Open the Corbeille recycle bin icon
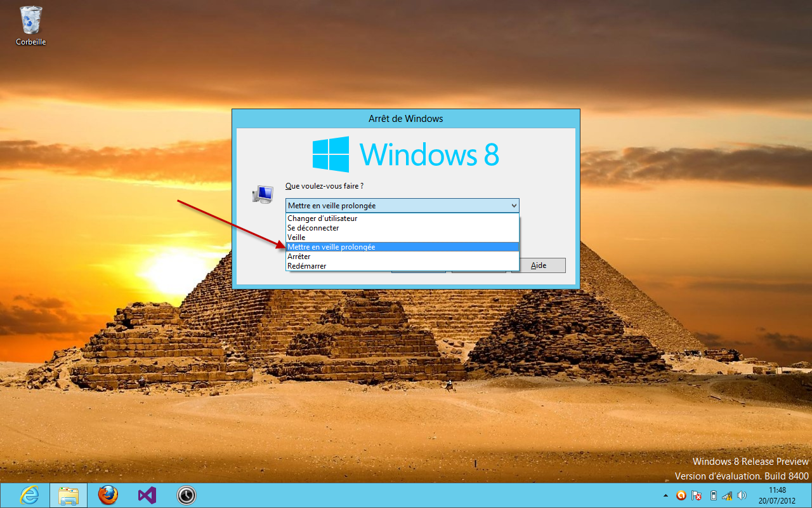 click(x=30, y=25)
